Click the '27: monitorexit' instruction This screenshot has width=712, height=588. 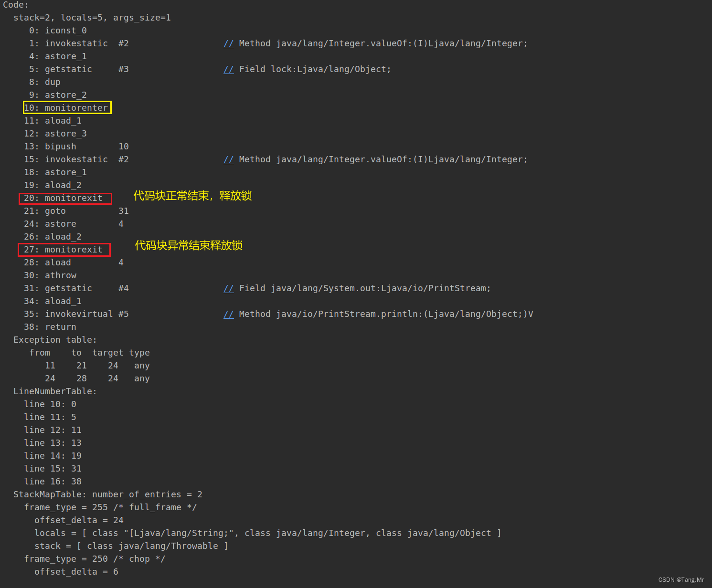[x=64, y=250]
